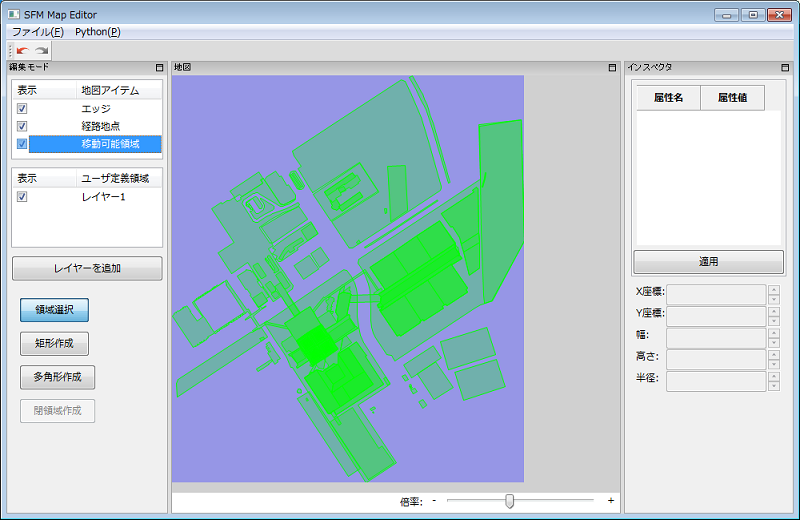Open the ファイル(F) menu
800x520 pixels.
point(38,32)
